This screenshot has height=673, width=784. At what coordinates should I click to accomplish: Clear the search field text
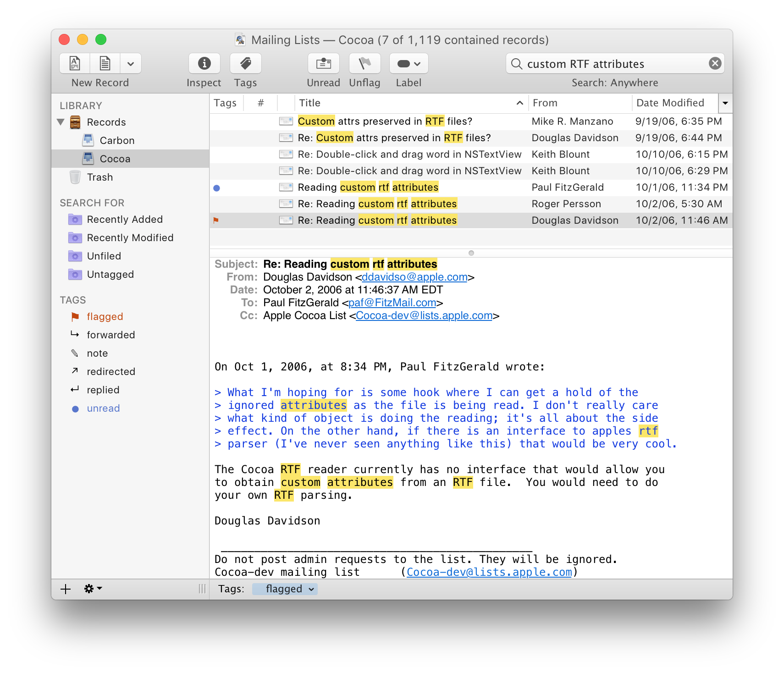[715, 63]
